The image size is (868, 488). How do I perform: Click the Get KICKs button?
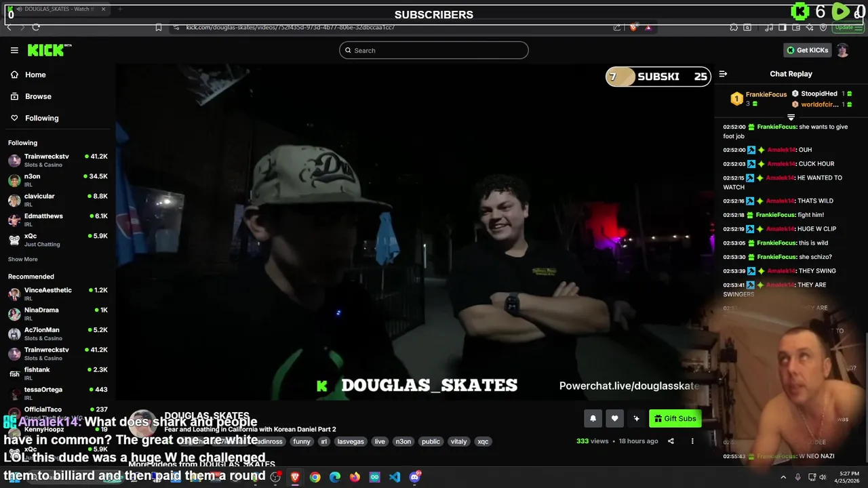pyautogui.click(x=807, y=50)
